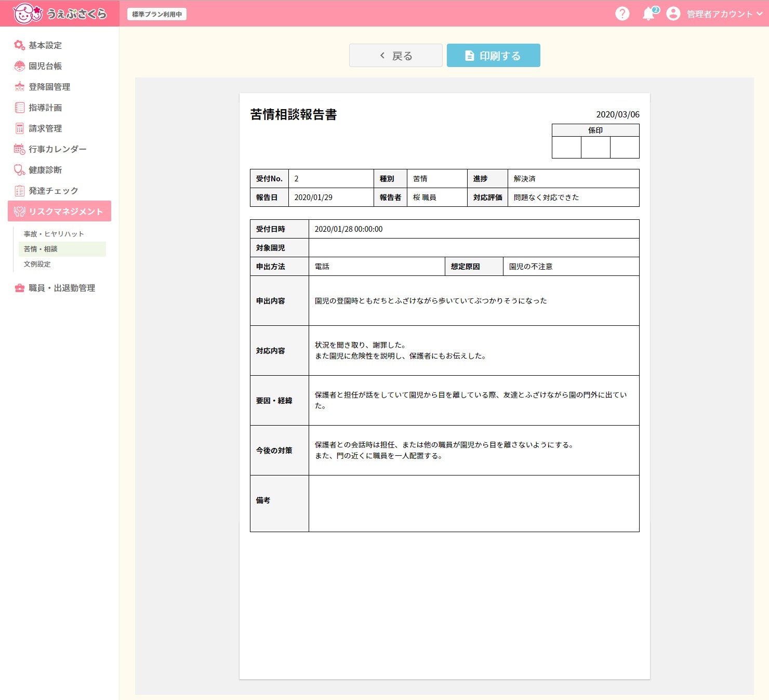Click the 今後の対策 description text
769x700 pixels.
point(444,451)
